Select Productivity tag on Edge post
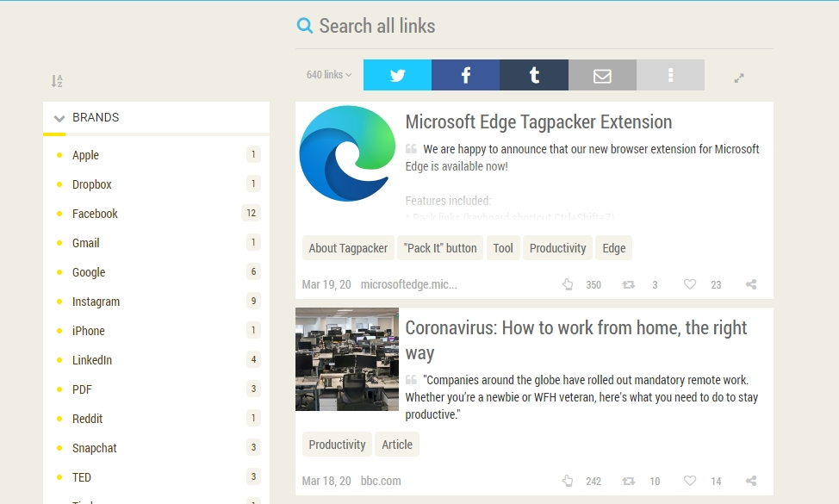Image resolution: width=839 pixels, height=504 pixels. [x=557, y=248]
